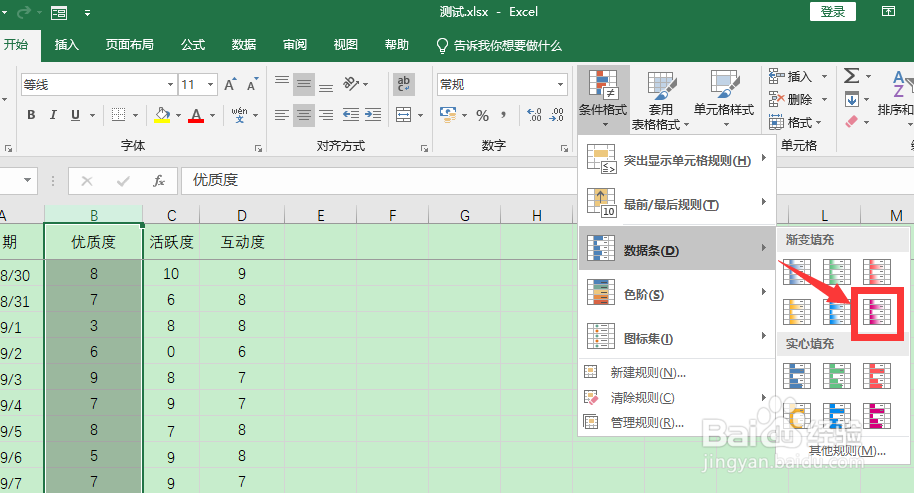Screen dimensions: 914x493
Task: Open the font name dropdown showing 等线
Action: tap(170, 85)
